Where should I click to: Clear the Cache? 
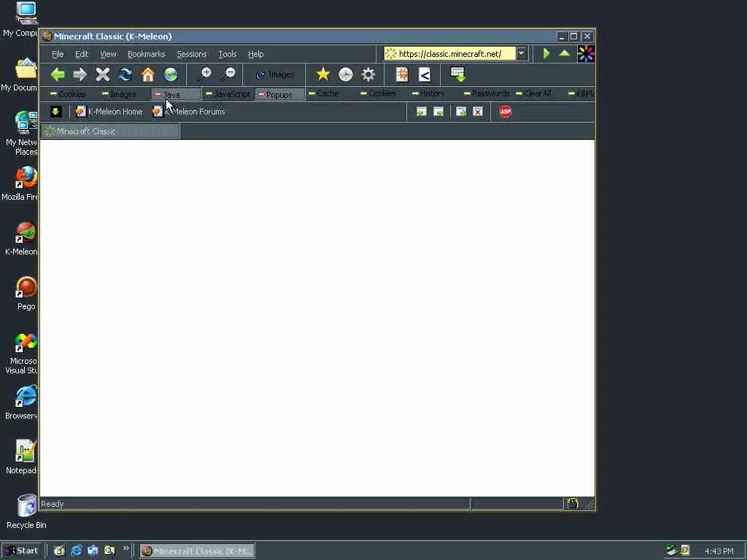323,93
